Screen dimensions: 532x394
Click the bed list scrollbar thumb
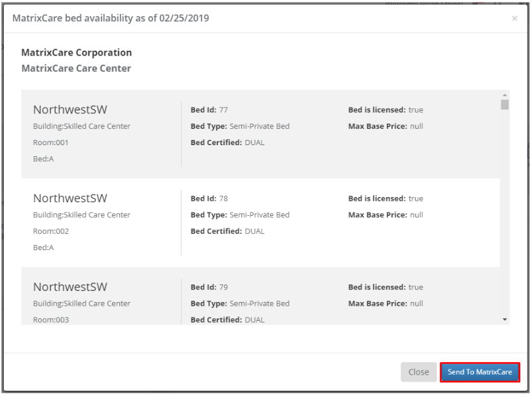[505, 104]
